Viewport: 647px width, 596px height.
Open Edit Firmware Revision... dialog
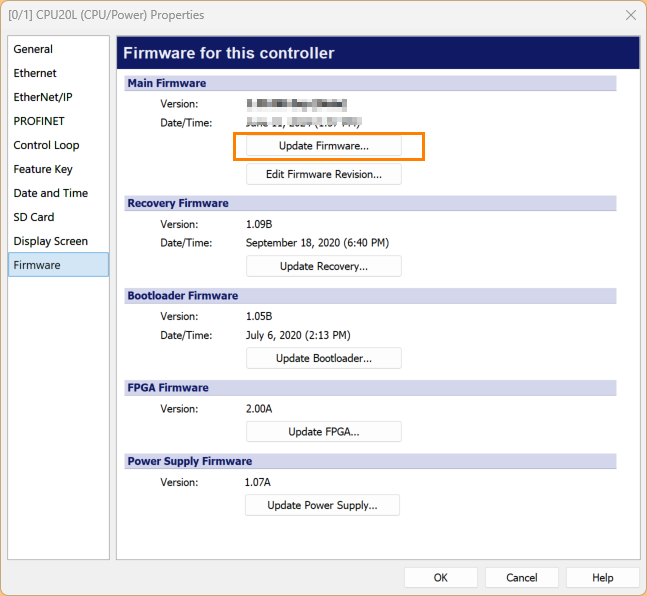323,174
